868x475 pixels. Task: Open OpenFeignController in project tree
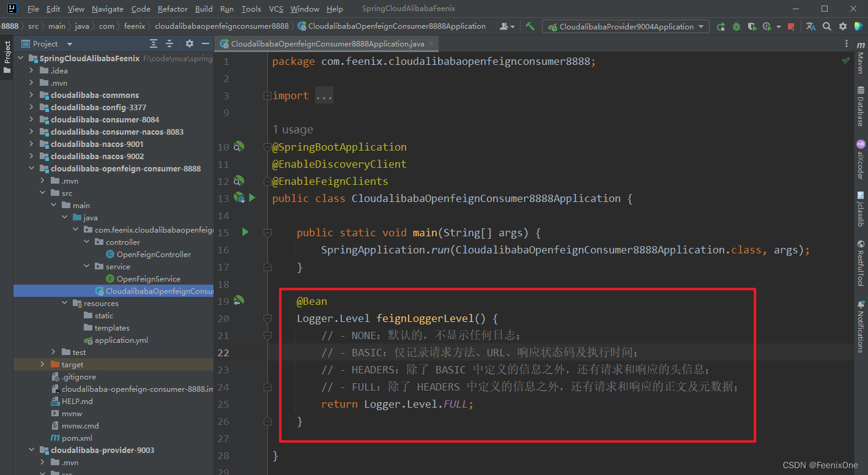coord(154,254)
